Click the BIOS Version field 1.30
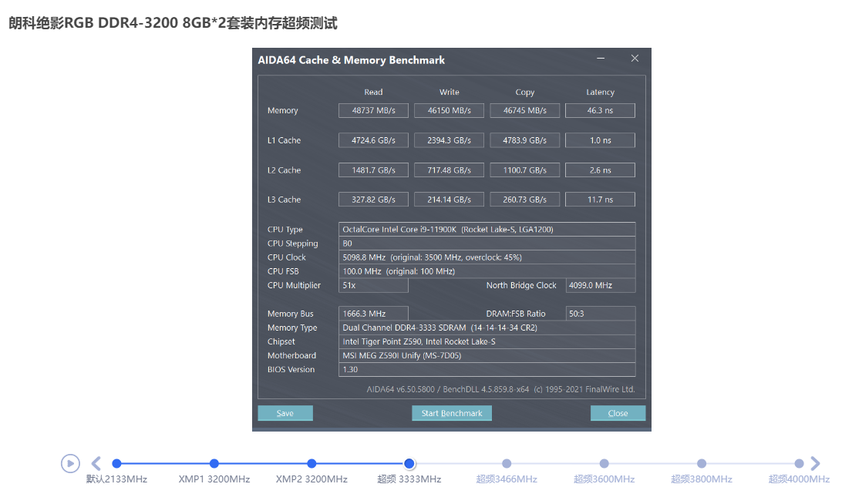Viewport: 852px width, 504px height. [x=487, y=369]
